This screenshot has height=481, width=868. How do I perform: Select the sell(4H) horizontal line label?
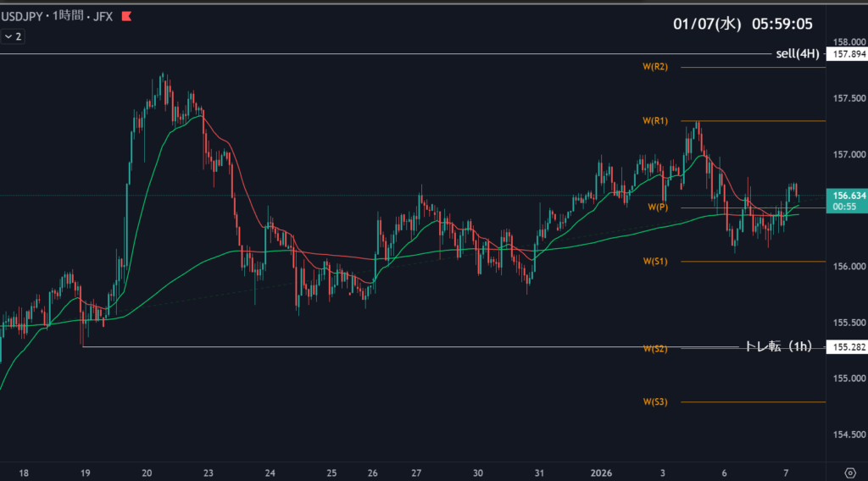point(797,54)
